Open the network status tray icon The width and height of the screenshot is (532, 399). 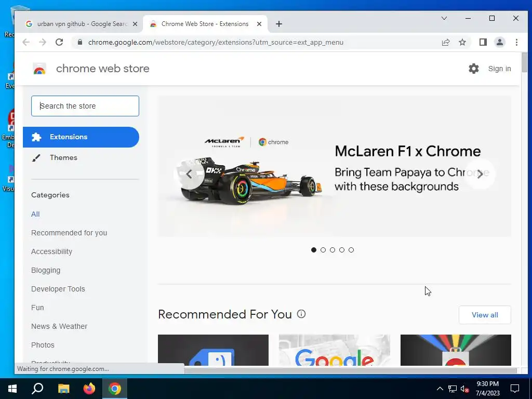point(453,389)
